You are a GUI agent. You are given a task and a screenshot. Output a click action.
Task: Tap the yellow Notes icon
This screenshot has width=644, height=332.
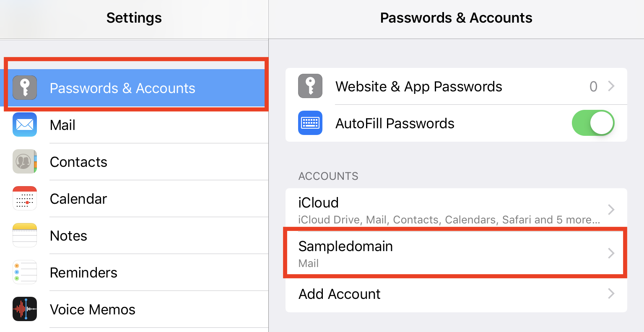25,235
